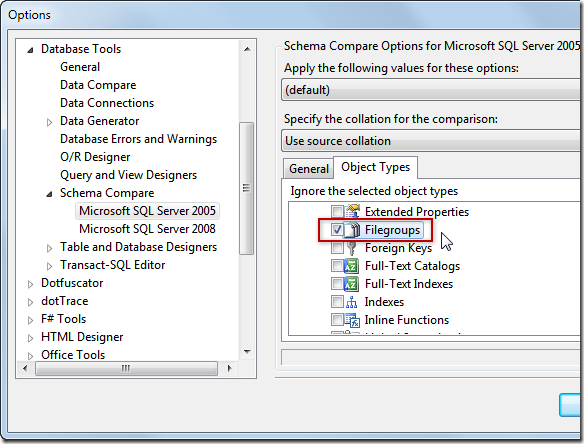Click the Extended Properties label

(x=417, y=212)
